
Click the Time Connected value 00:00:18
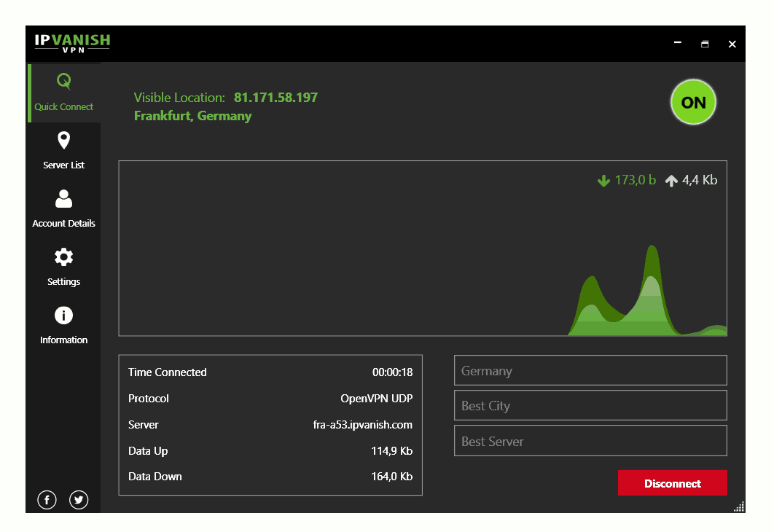(x=392, y=372)
